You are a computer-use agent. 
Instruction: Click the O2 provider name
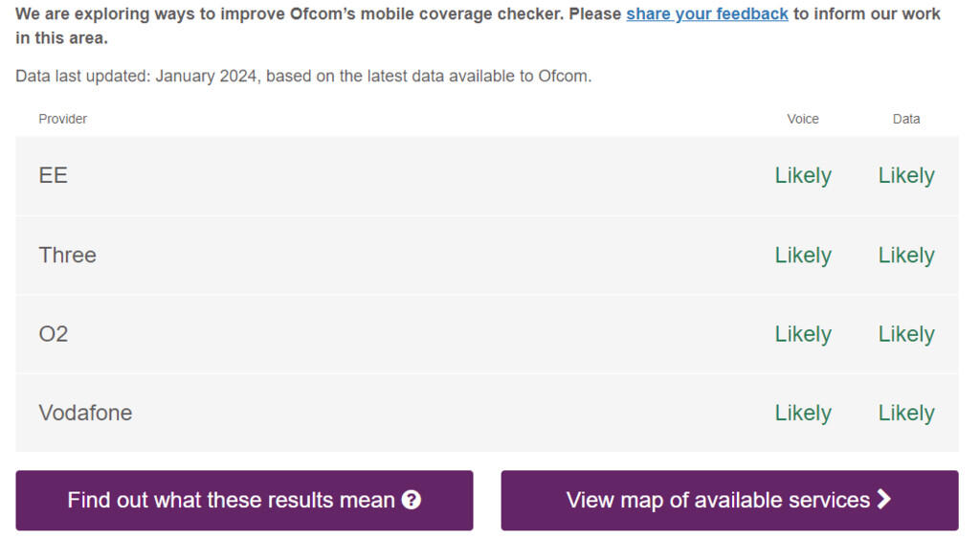point(54,334)
